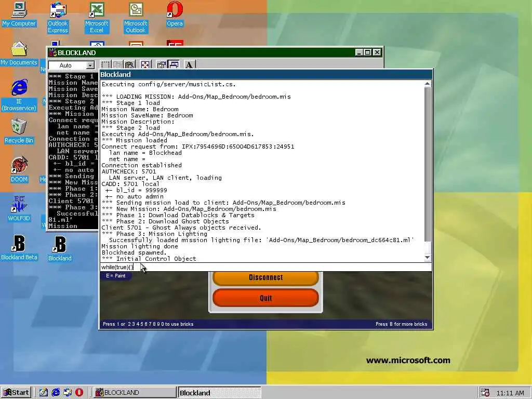Click 'Mission Name: Bedroom' console line
This screenshot has width=532, height=399.
click(140, 109)
